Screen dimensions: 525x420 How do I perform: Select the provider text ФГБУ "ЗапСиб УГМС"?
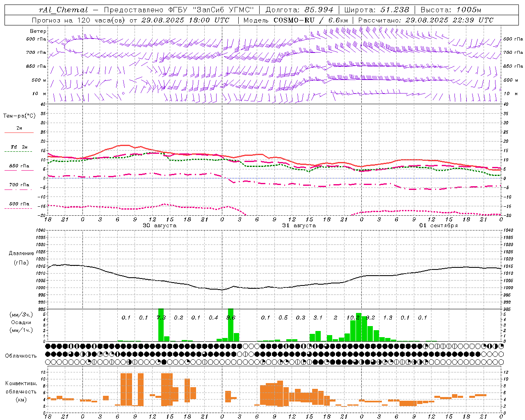pos(211,10)
